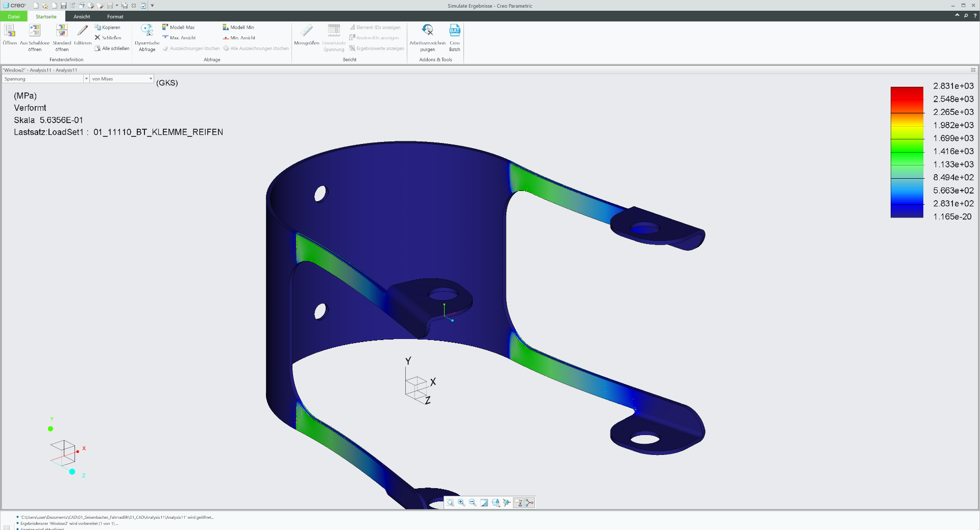Click the legend value 1.416e+03
Screen dimensions: 980x530
[x=953, y=151]
